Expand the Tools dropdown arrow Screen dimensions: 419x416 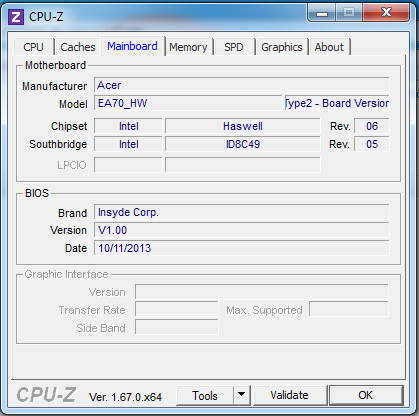242,395
